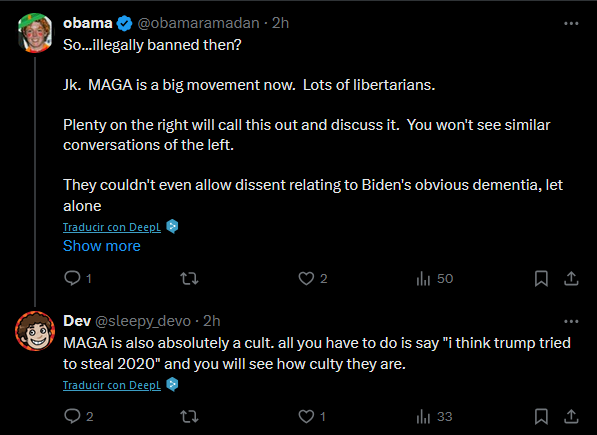Translate obama's tweet with DeepL

(x=112, y=227)
